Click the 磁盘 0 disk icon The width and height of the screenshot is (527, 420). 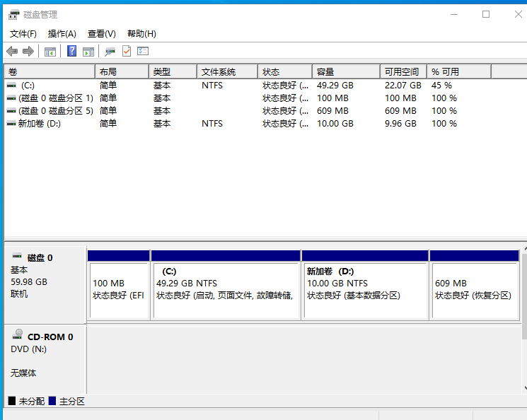(17, 256)
